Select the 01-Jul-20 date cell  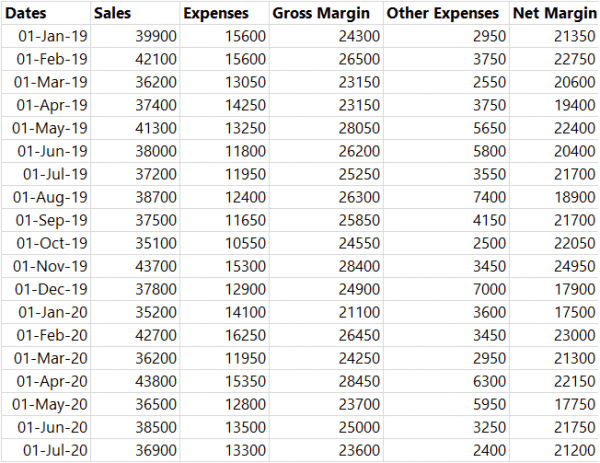[x=46, y=450]
